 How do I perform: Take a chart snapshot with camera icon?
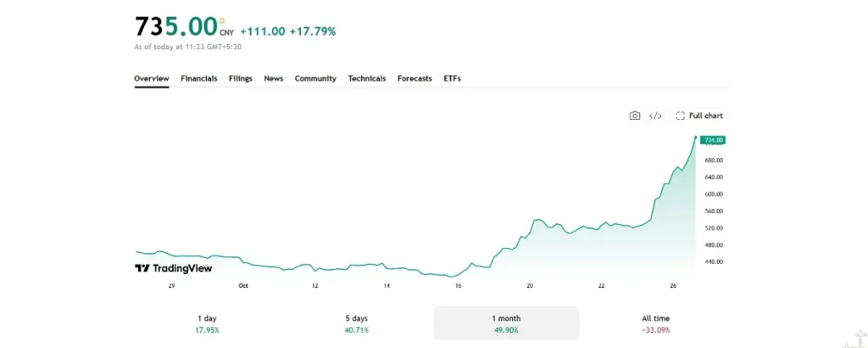click(x=635, y=115)
